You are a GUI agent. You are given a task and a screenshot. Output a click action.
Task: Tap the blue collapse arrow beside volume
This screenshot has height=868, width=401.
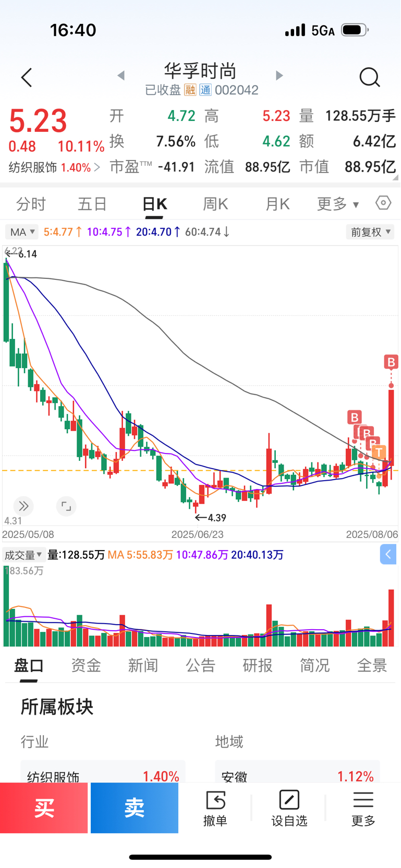point(388,554)
